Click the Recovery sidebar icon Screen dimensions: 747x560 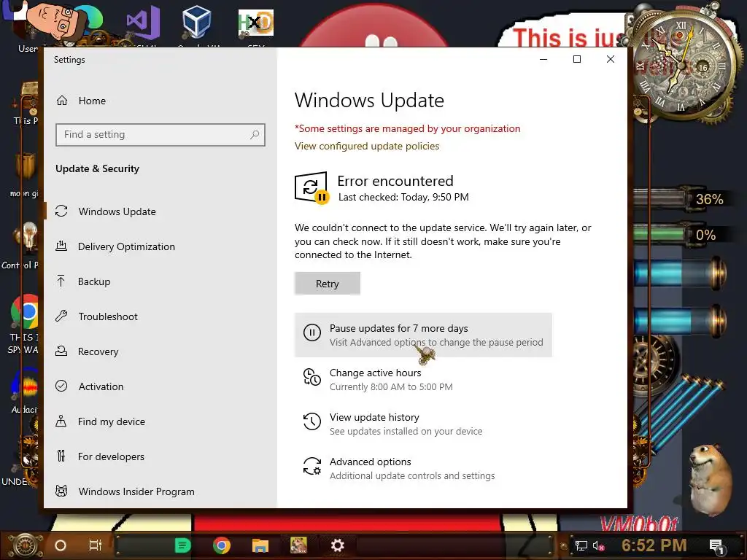(x=61, y=351)
